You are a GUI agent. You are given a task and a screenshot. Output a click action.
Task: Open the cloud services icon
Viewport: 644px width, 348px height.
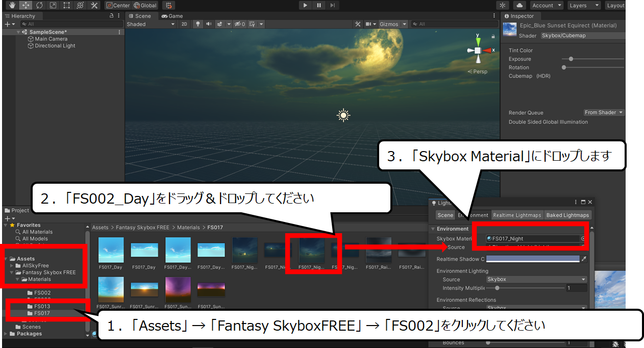tap(520, 5)
